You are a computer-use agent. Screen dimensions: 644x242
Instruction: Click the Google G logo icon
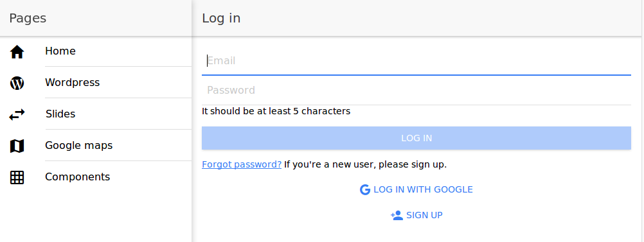tap(364, 189)
